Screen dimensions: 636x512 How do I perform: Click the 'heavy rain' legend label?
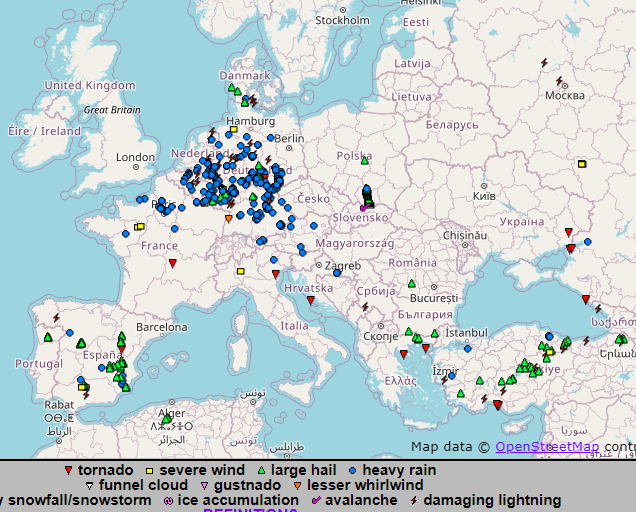point(399,470)
